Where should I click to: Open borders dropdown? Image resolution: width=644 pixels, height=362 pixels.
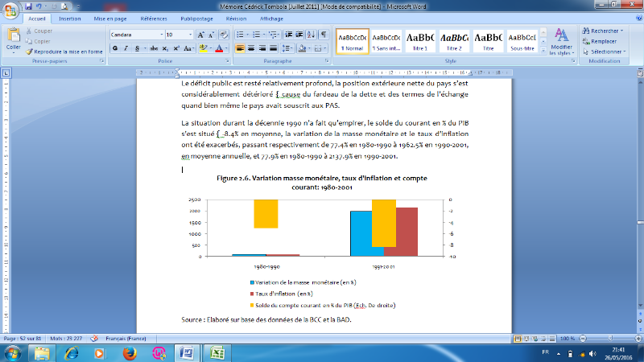point(325,48)
